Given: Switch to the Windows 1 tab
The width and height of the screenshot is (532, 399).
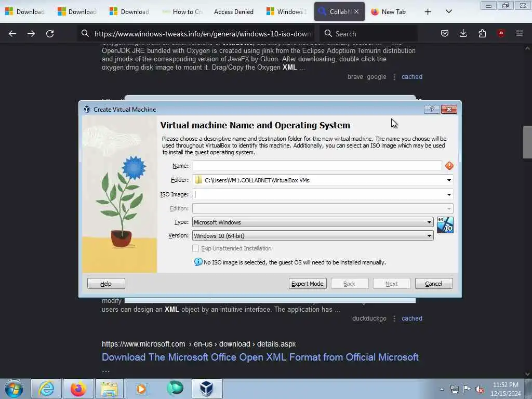Looking at the screenshot, I should click(x=287, y=12).
